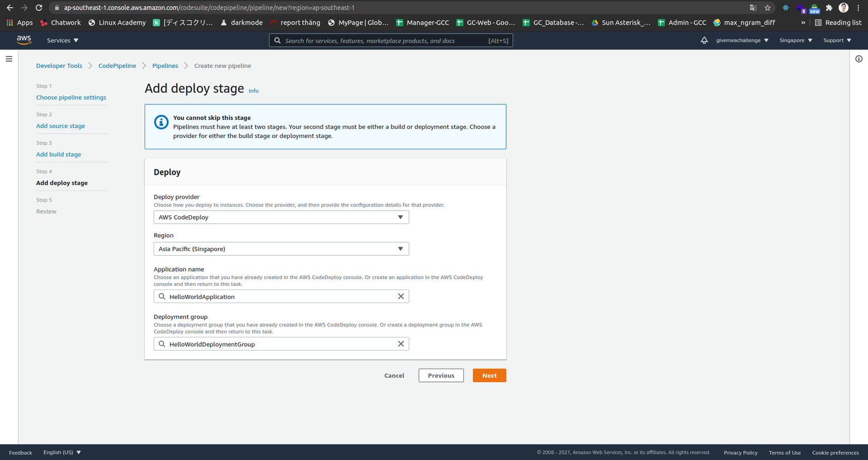Open the Privacy Policy link
The image size is (868, 460).
(741, 453)
